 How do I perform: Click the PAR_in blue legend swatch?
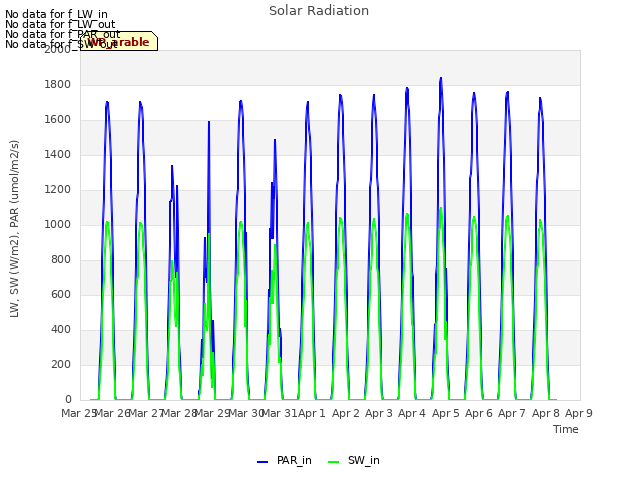coord(262,462)
